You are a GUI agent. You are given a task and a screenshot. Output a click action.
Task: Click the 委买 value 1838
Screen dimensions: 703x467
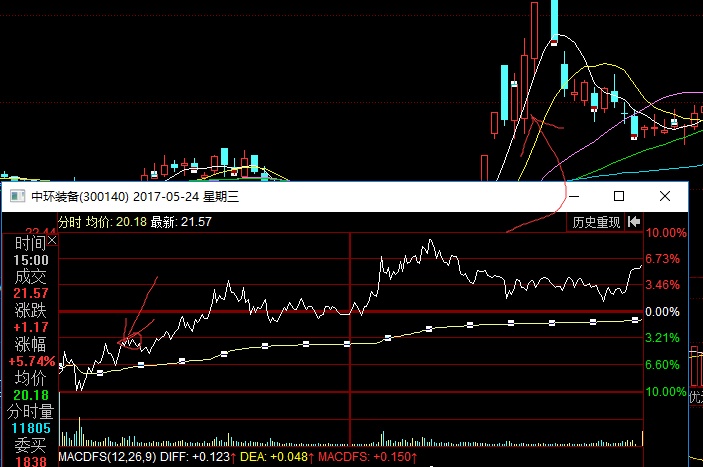point(28,462)
